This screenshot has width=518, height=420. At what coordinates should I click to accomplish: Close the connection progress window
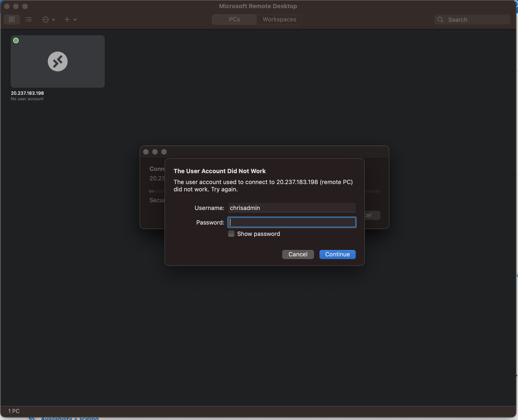(x=146, y=152)
